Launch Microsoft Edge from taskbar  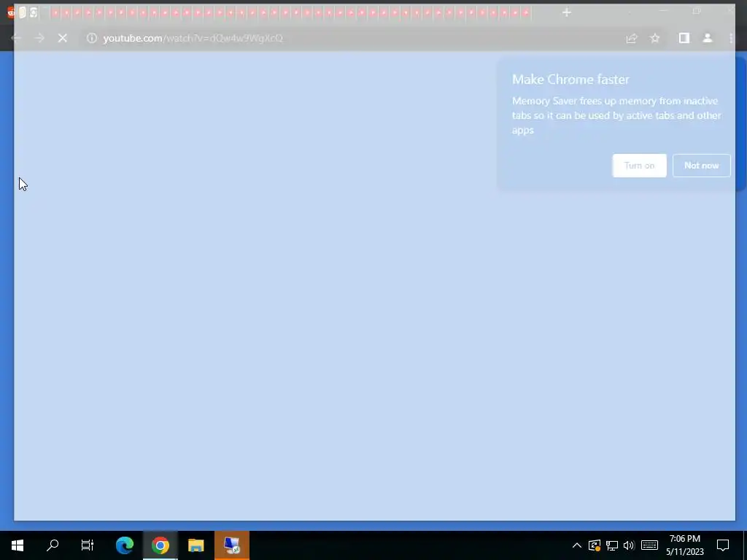[125, 545]
